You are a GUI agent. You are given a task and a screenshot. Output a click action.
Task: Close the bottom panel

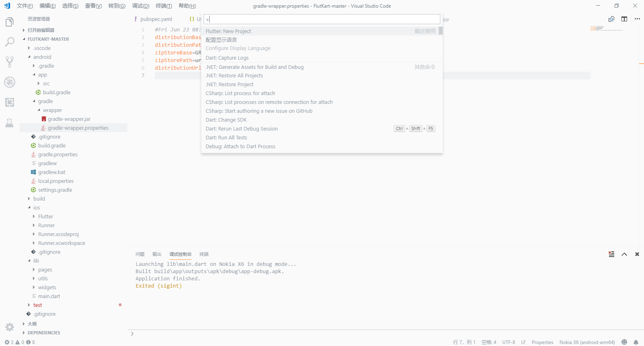tap(637, 254)
